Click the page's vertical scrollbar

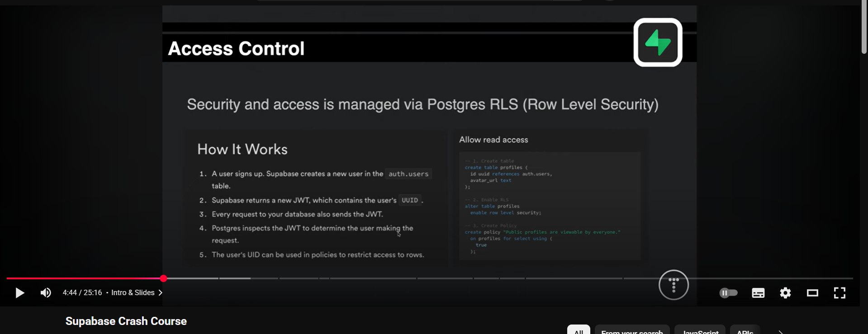(x=864, y=27)
